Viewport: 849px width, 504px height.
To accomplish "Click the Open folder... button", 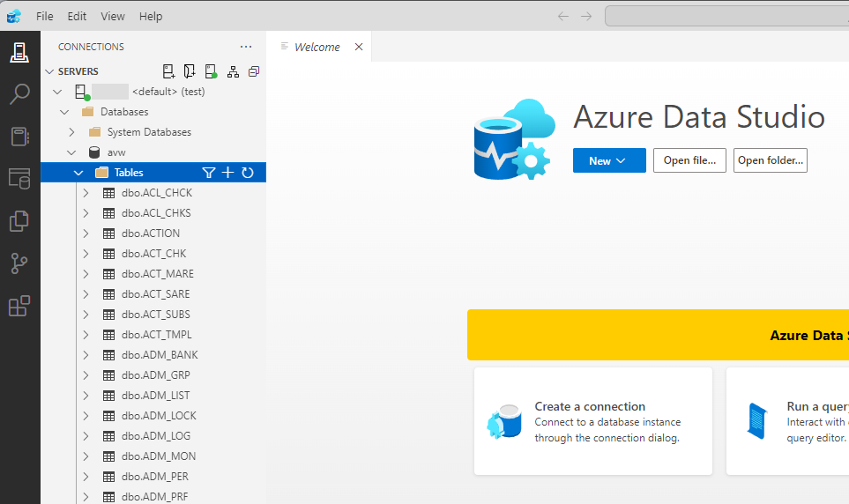I will pyautogui.click(x=770, y=160).
